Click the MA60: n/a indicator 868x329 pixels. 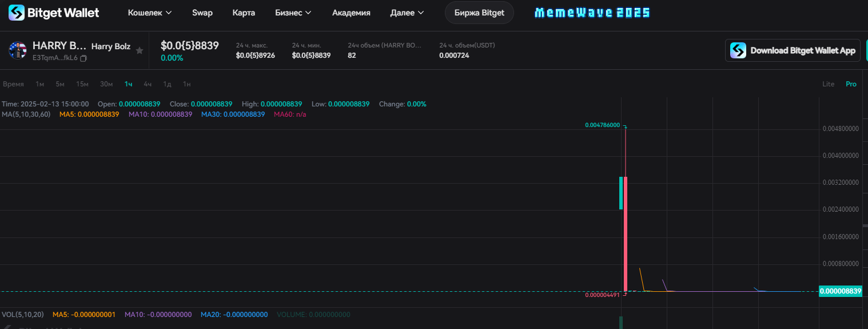pos(290,114)
